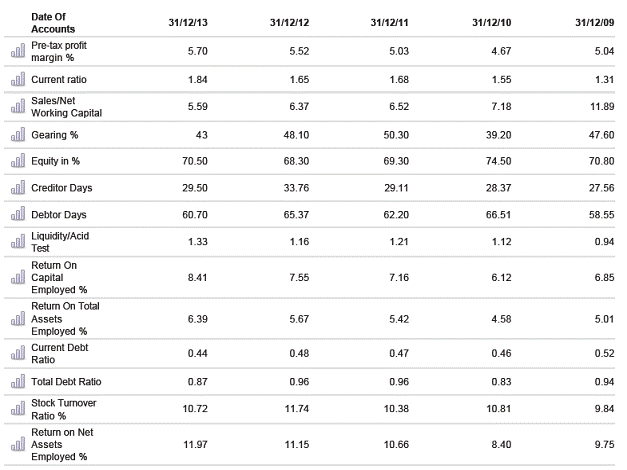
Task: Open chart icon for Pre-tax profit margin %
Action: coord(17,51)
